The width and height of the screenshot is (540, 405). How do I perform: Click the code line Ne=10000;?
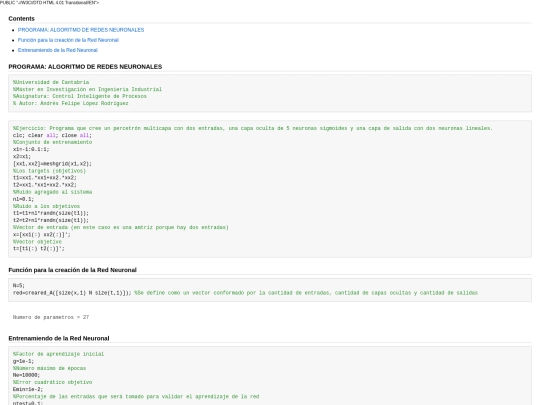[26, 375]
